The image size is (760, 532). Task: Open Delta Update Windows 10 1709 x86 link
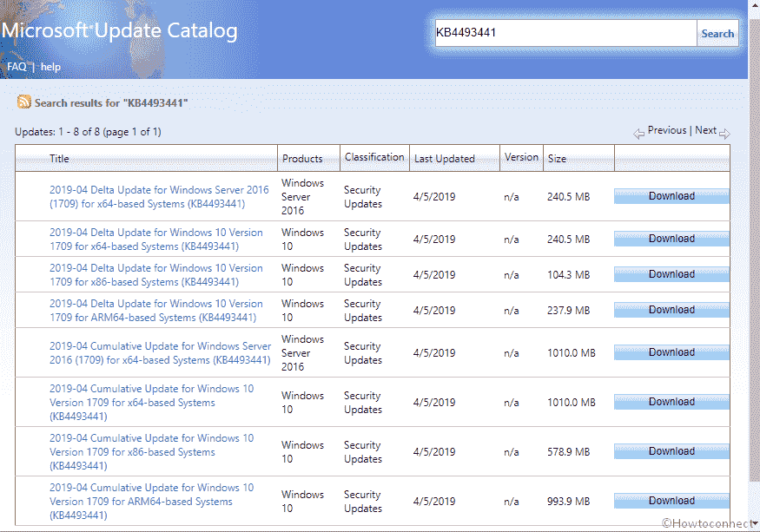coord(156,275)
